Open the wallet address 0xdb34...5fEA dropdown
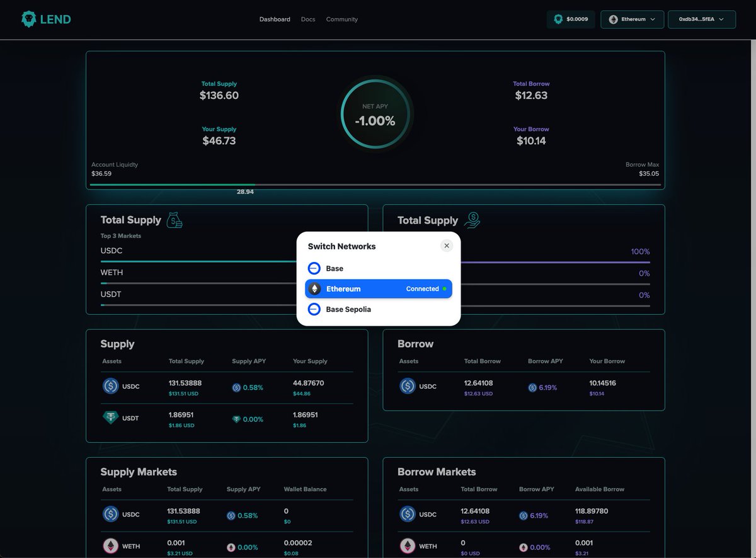 (702, 20)
